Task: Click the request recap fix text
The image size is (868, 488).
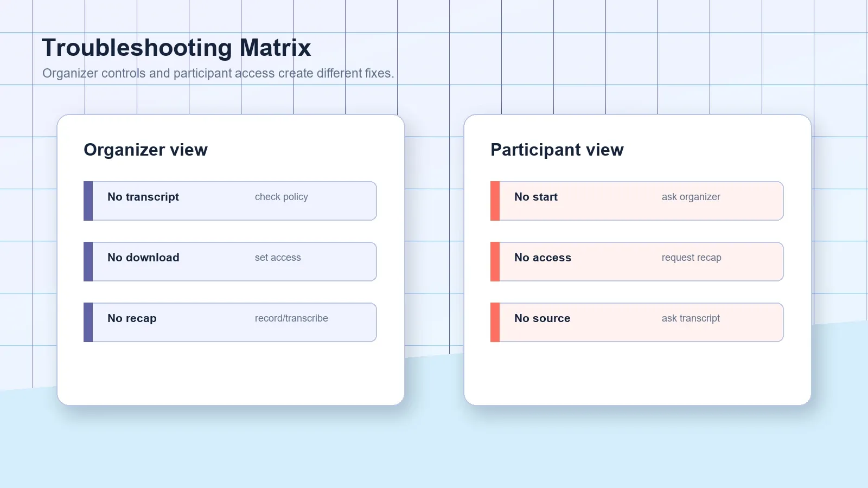Action: click(x=692, y=258)
